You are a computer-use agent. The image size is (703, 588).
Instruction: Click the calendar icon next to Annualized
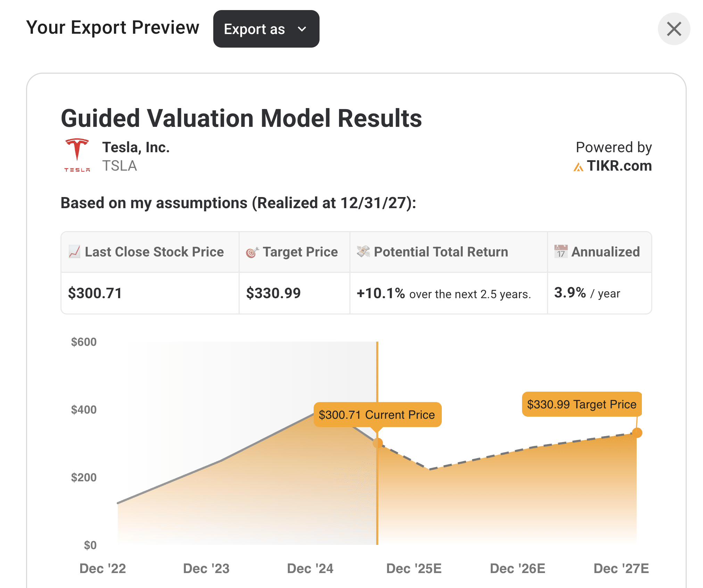(x=560, y=251)
